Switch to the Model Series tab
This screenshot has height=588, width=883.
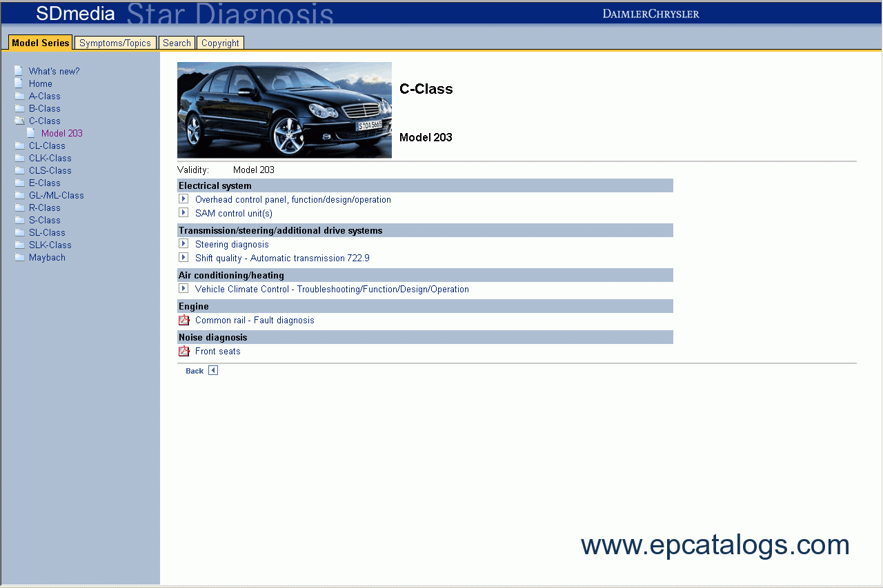click(x=41, y=43)
